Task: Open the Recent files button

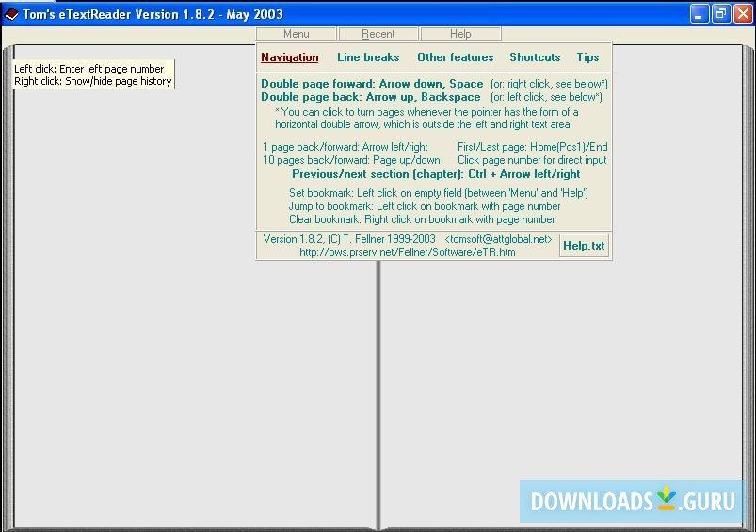Action: point(378,34)
